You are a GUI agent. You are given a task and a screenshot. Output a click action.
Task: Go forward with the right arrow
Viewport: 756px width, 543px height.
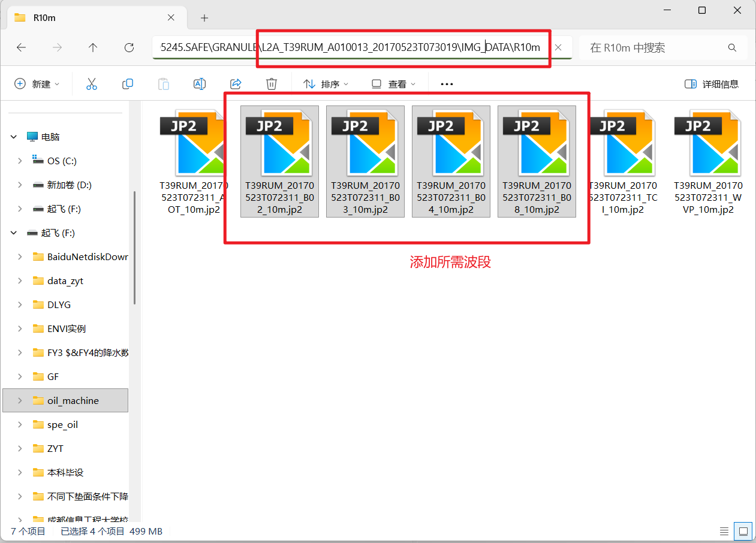coord(57,47)
